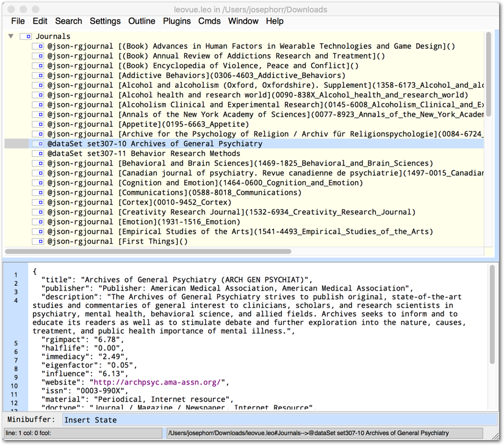Open the File menu
The image size is (504, 445).
click(18, 21)
